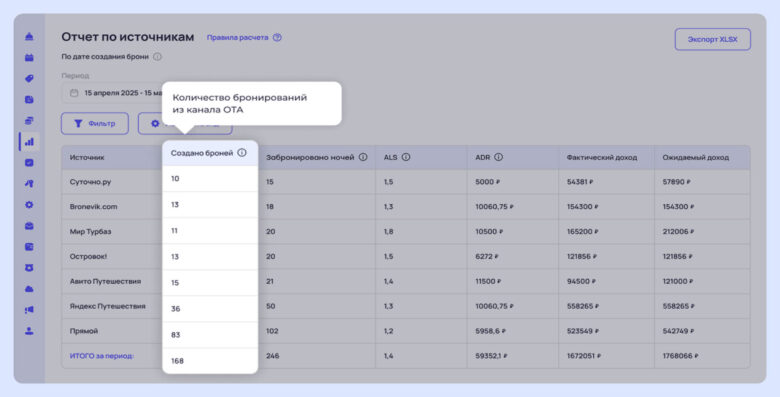Select the Островок! source row

coord(405,257)
